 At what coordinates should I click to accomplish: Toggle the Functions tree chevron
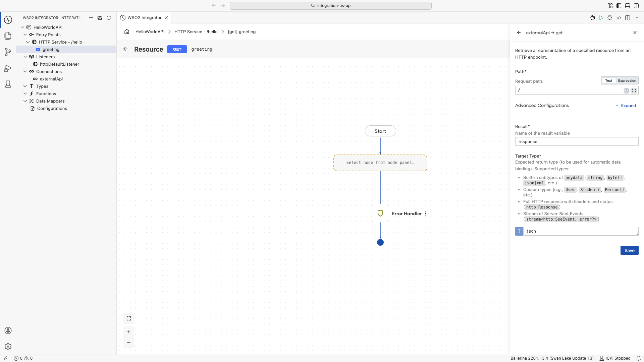(x=25, y=94)
